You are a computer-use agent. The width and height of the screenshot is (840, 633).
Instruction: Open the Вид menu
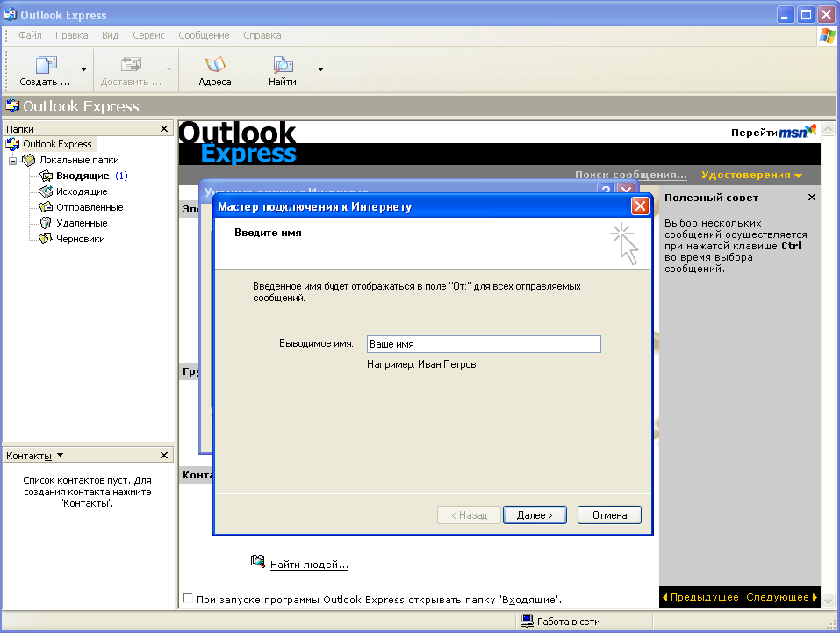pos(110,35)
